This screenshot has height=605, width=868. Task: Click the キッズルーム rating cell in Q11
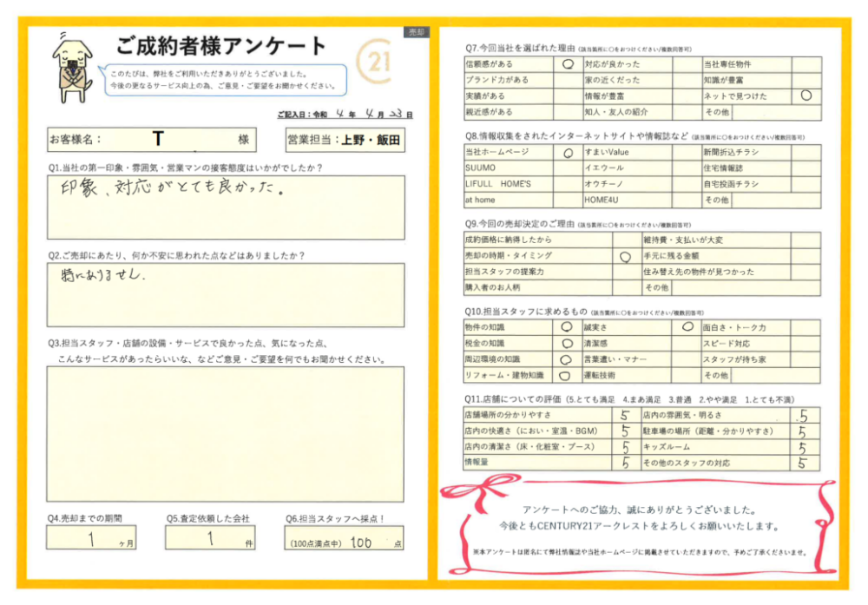806,447
